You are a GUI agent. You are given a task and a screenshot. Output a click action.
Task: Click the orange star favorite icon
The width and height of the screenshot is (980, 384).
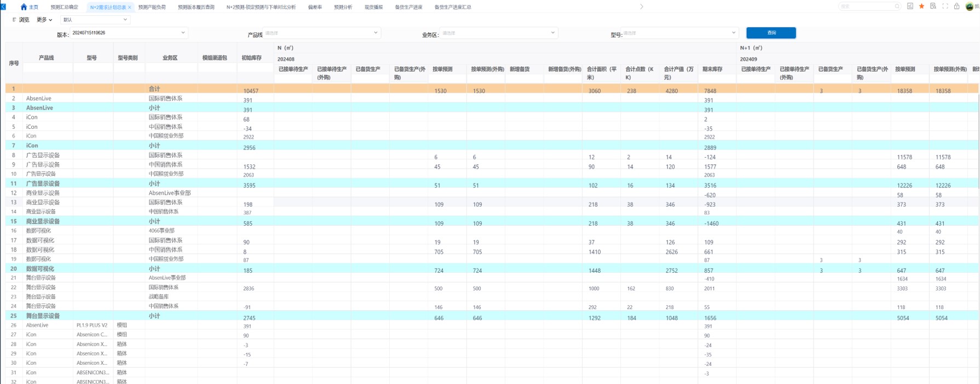(921, 7)
